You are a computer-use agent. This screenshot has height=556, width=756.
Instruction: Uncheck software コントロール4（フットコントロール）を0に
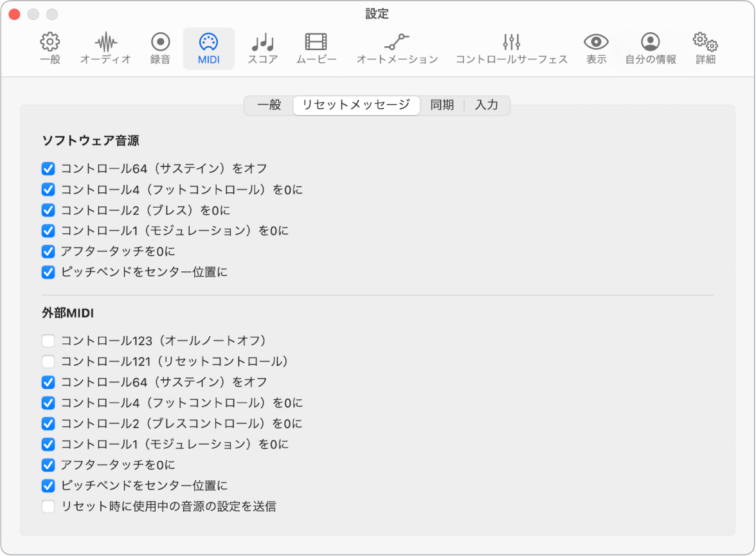coord(48,190)
